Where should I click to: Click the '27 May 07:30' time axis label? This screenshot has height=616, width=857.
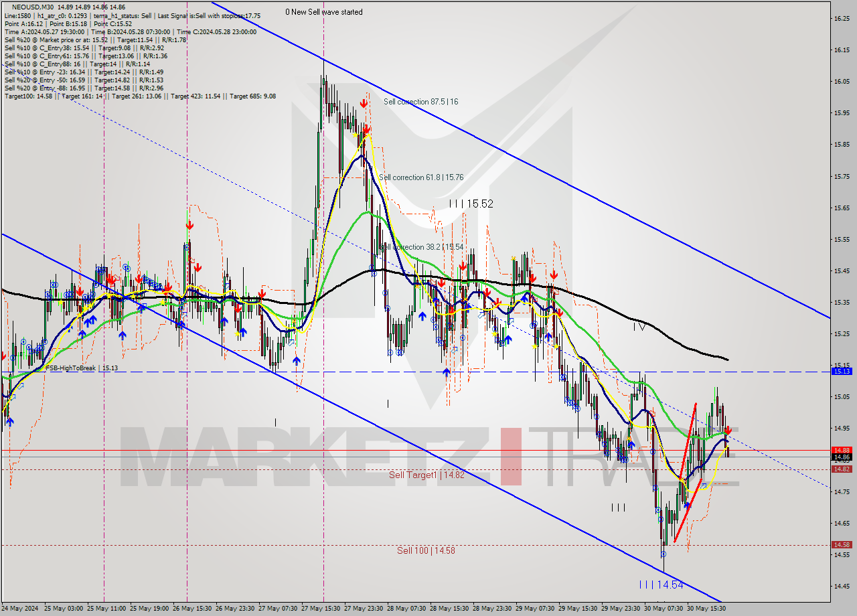pyautogui.click(x=278, y=609)
